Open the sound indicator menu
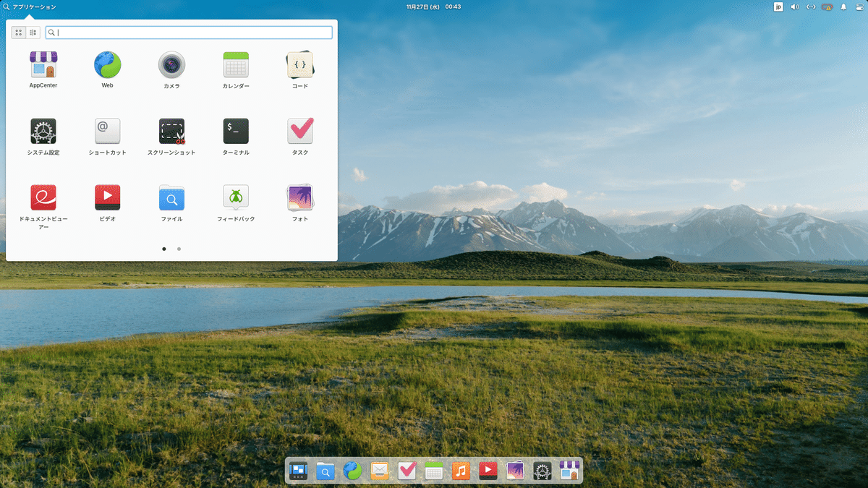868x488 pixels. (794, 7)
